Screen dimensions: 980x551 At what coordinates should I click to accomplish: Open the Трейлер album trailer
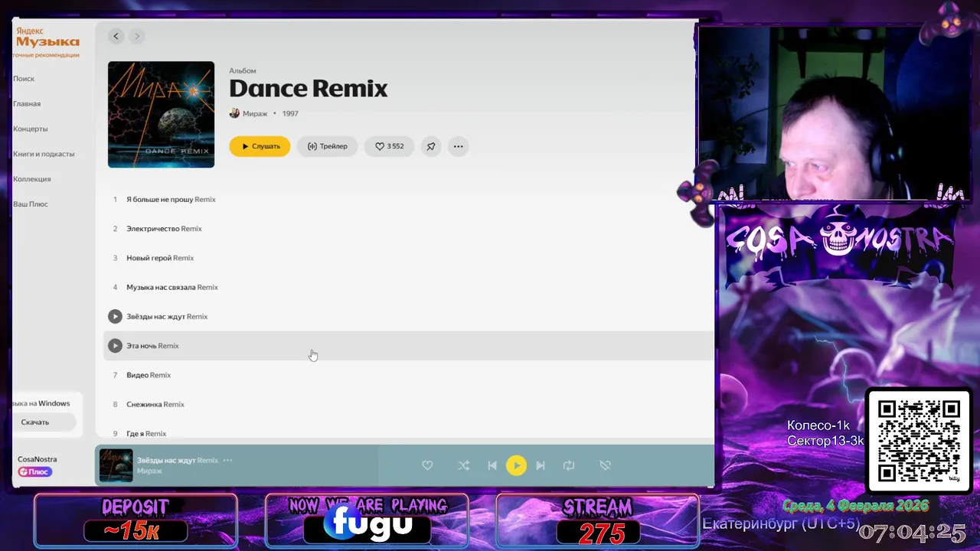pyautogui.click(x=328, y=146)
